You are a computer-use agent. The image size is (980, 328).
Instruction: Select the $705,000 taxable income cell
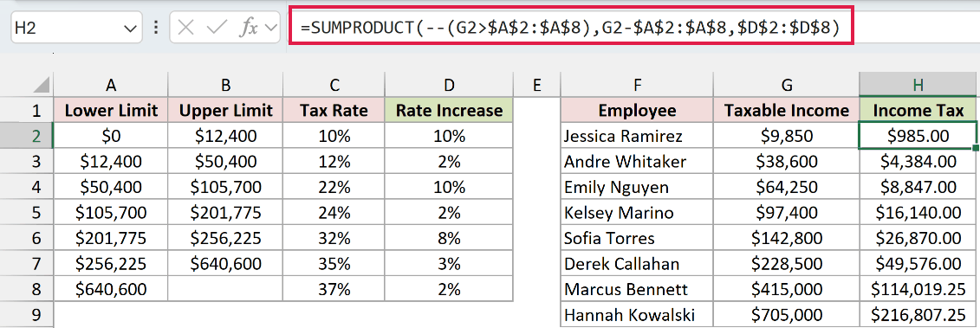(786, 314)
